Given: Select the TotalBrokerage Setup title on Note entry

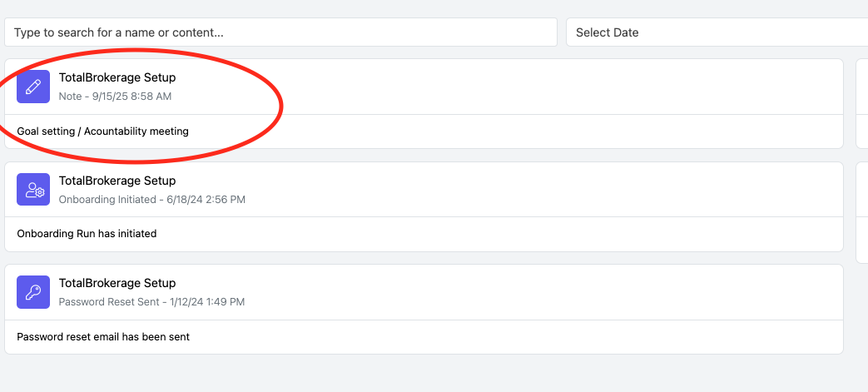Looking at the screenshot, I should [x=117, y=78].
